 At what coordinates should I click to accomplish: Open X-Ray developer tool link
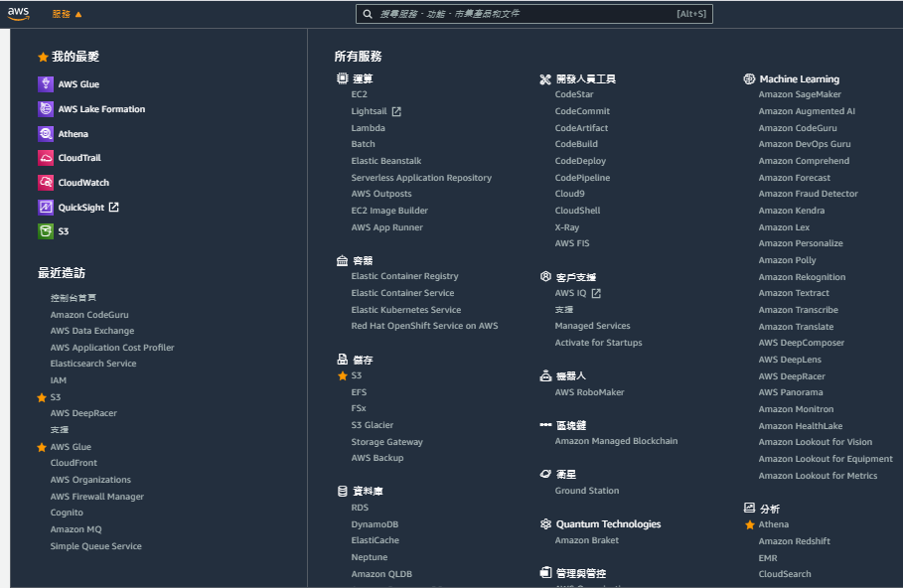click(x=566, y=227)
